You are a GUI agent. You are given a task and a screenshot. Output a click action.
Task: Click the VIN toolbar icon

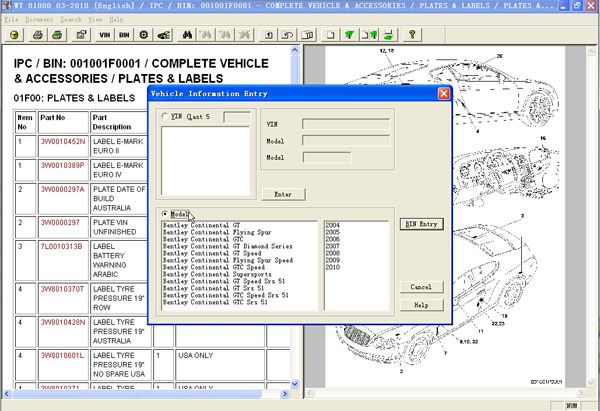click(x=105, y=35)
